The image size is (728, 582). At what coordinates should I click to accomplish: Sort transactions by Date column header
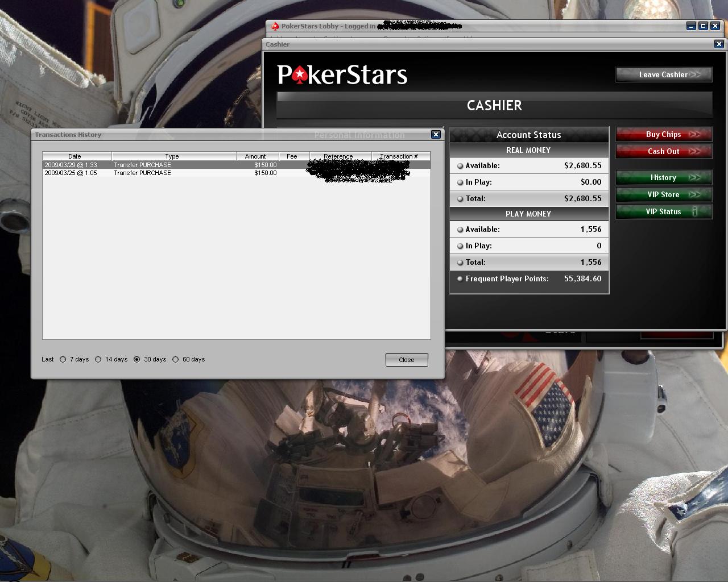click(x=77, y=156)
